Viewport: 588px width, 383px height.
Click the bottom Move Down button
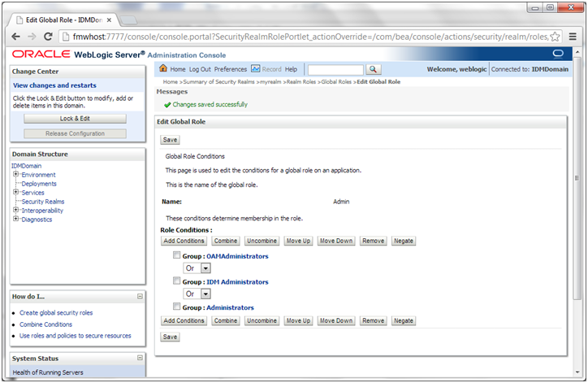pyautogui.click(x=336, y=320)
